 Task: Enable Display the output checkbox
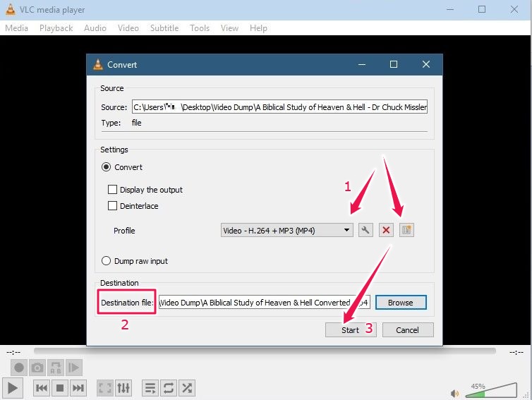pyautogui.click(x=112, y=189)
